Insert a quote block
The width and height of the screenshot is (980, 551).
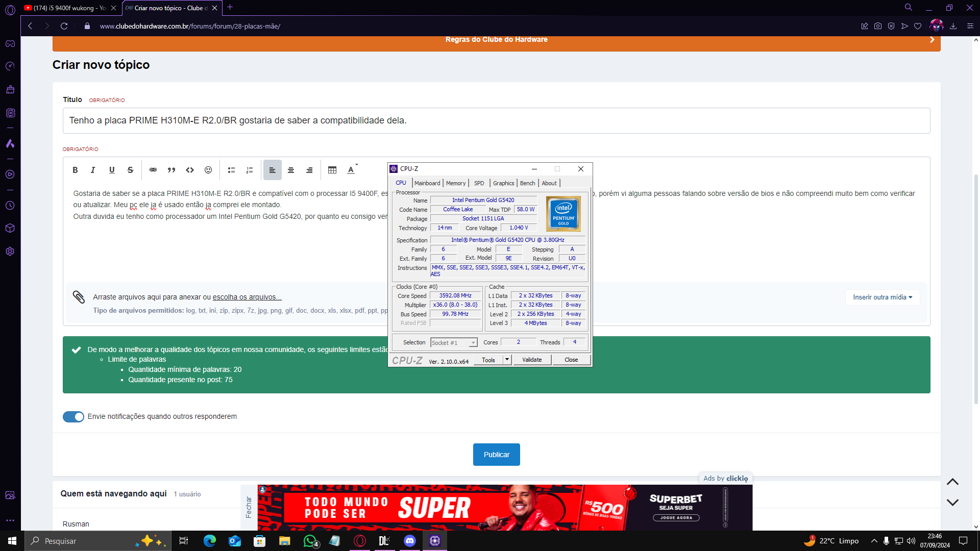point(171,170)
